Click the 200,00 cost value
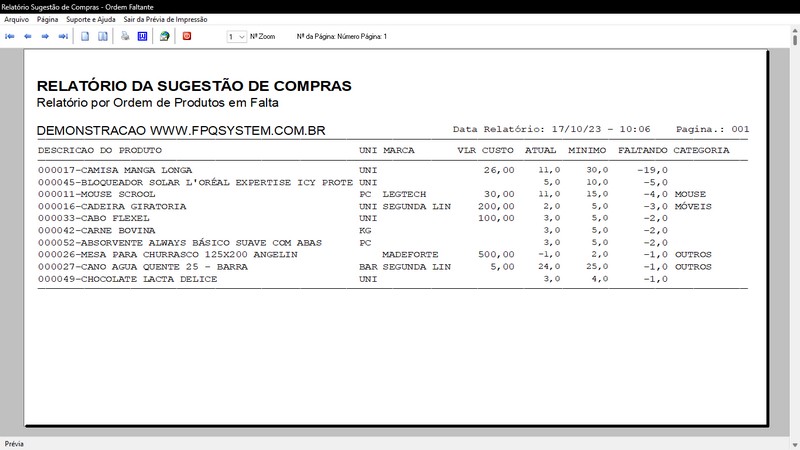Screen dimensions: 800x450 point(496,207)
